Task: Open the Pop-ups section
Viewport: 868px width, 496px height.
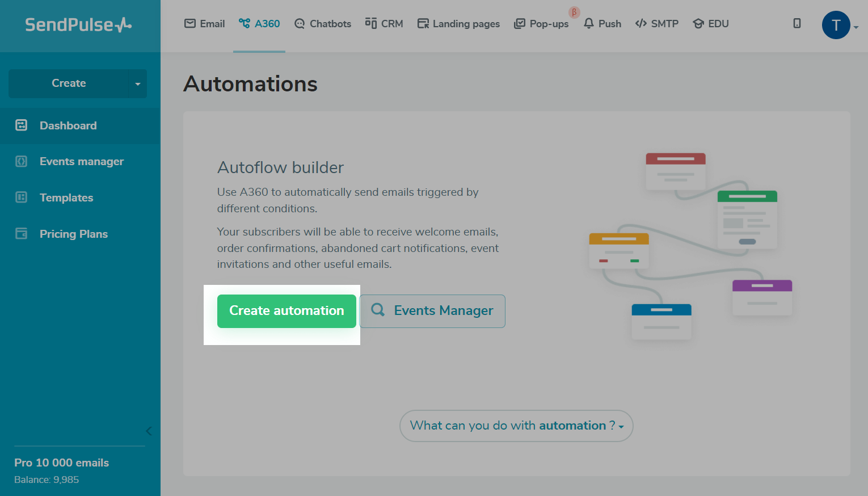Action: point(541,24)
